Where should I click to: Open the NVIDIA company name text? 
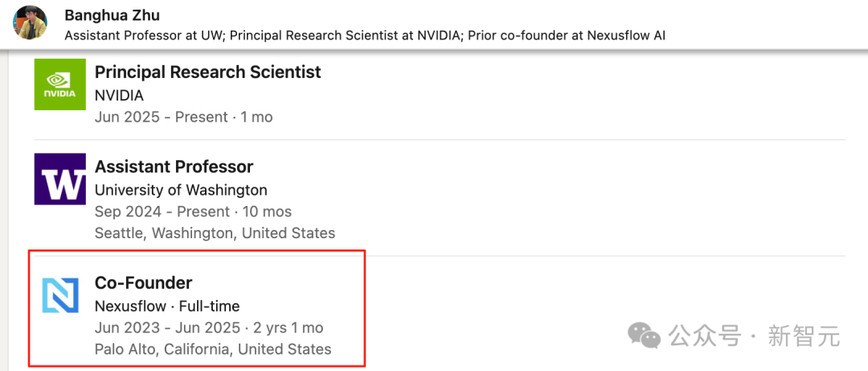pos(119,96)
